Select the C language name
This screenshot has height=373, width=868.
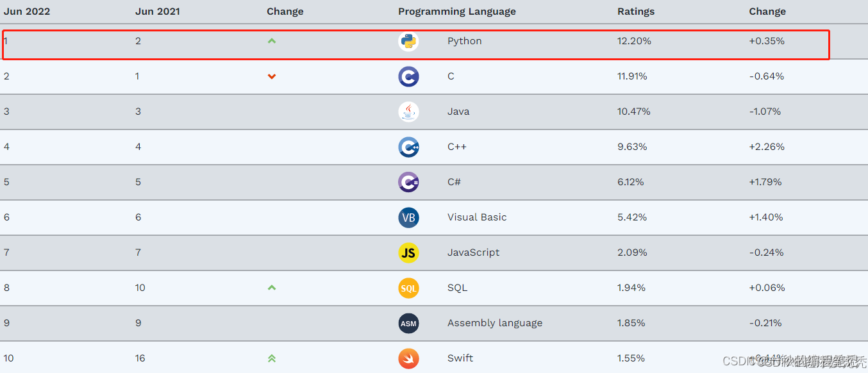click(451, 76)
